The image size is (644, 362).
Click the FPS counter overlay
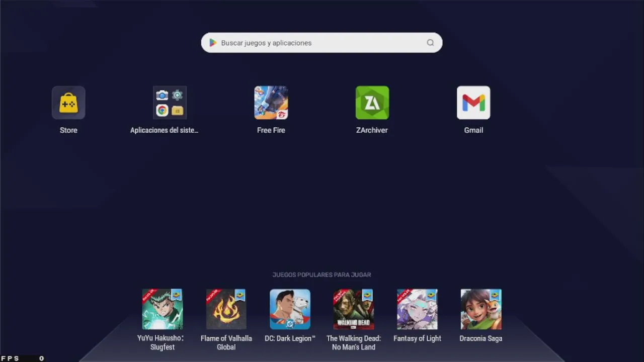click(23, 358)
